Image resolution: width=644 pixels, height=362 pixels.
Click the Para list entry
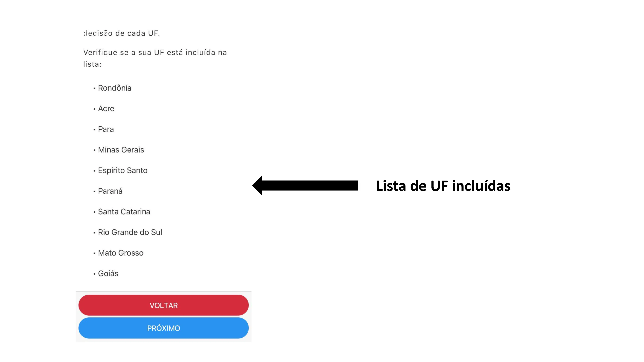pyautogui.click(x=106, y=129)
